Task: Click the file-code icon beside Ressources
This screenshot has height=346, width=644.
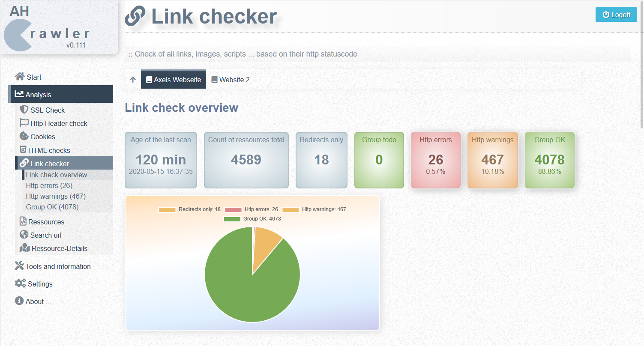Action: 23,221
